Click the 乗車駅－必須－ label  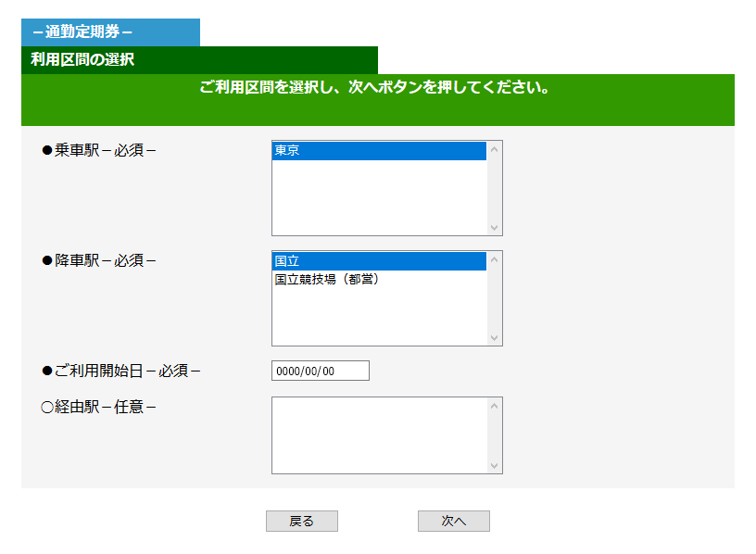pyautogui.click(x=99, y=150)
